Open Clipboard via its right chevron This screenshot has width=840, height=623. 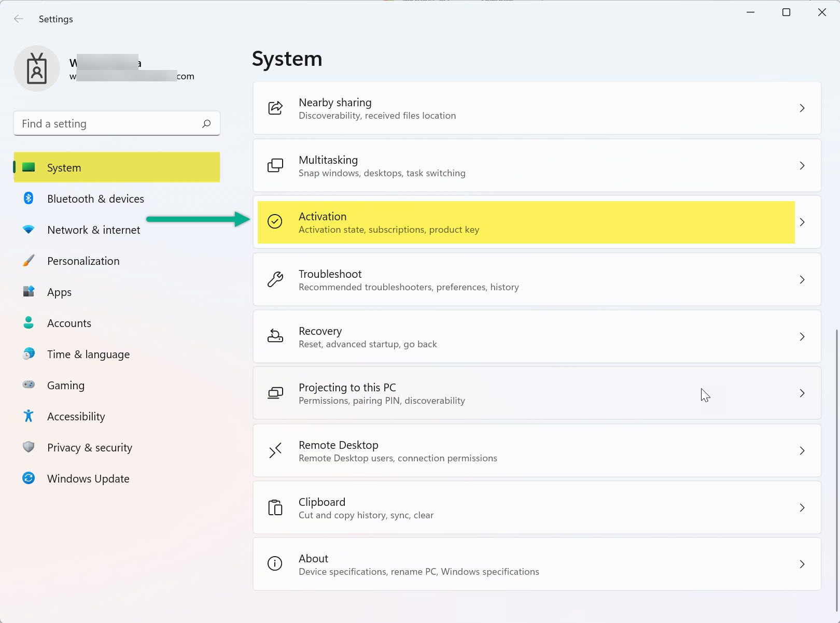tap(802, 507)
